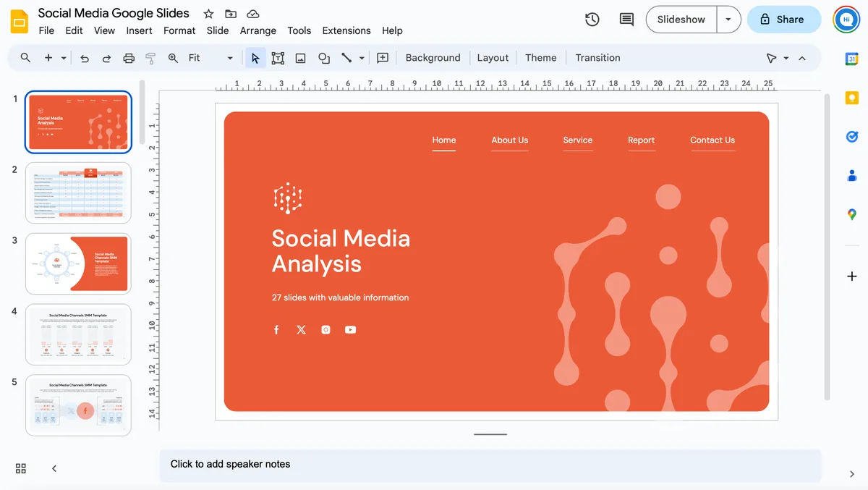The width and height of the screenshot is (868, 490).
Task: Open the Arrange menu
Action: [258, 30]
